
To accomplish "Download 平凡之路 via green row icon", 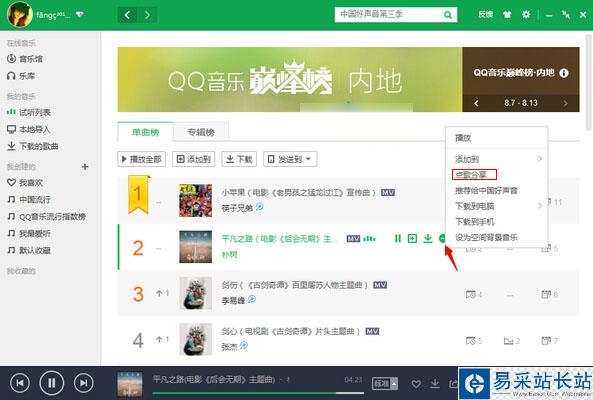I will pos(427,239).
